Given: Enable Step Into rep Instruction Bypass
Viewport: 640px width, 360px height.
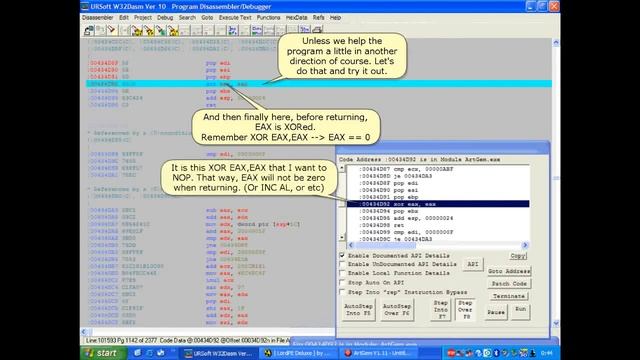Looking at the screenshot, I should pos(342,292).
